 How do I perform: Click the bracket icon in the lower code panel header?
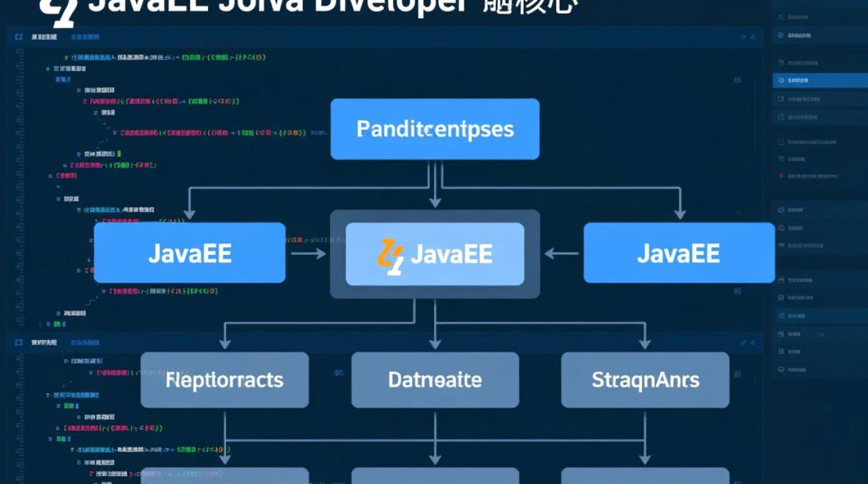click(19, 341)
